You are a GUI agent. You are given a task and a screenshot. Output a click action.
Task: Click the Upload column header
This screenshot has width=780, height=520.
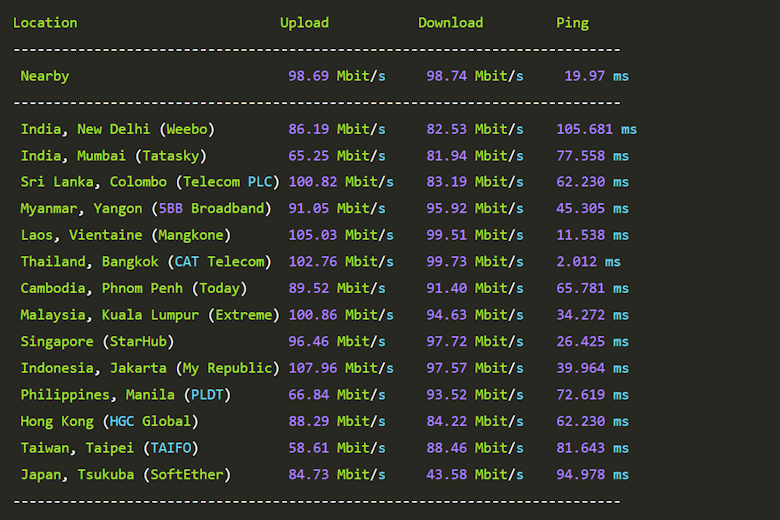tap(304, 23)
